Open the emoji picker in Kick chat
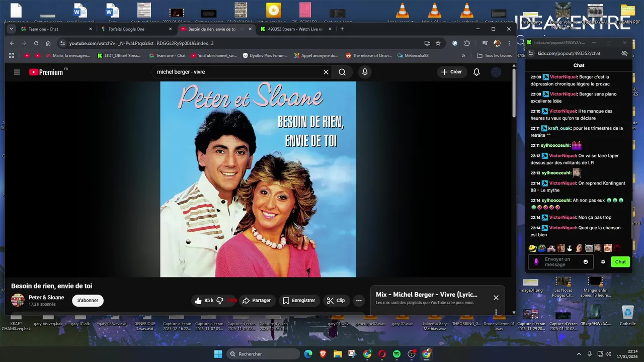The image size is (644, 362). click(x=586, y=261)
